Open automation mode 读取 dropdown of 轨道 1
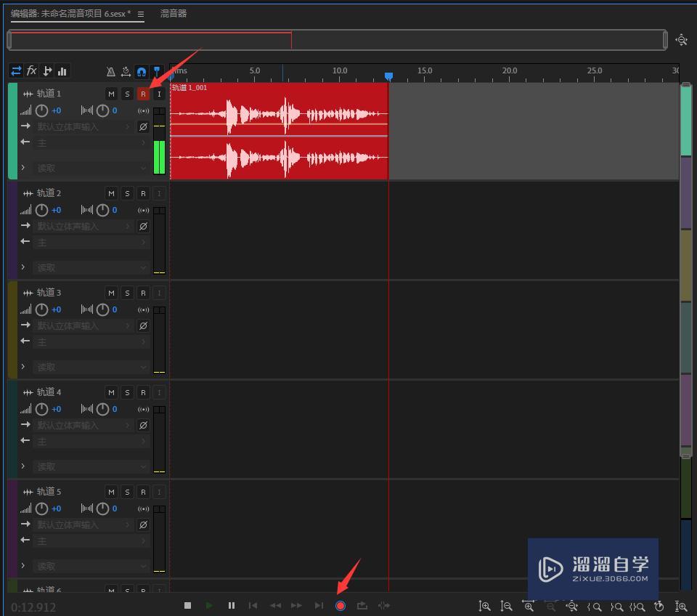697x616 pixels. pyautogui.click(x=91, y=168)
